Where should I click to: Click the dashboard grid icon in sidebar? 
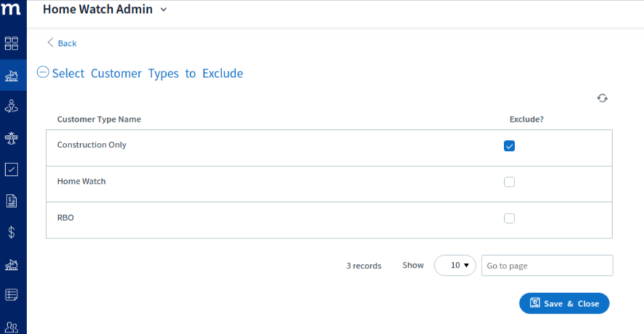[12, 43]
